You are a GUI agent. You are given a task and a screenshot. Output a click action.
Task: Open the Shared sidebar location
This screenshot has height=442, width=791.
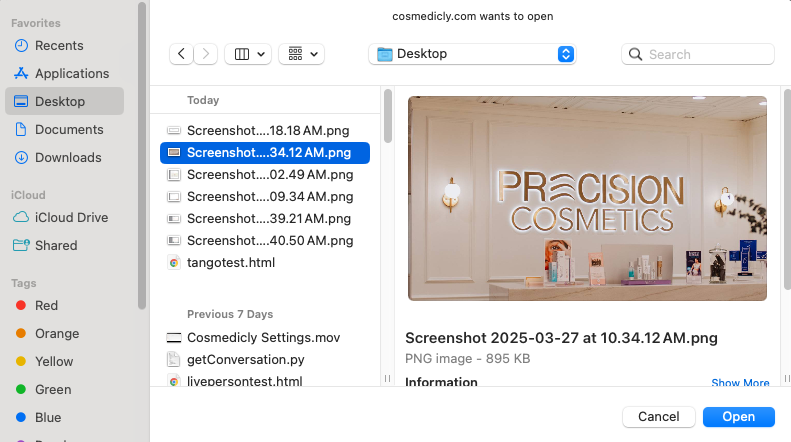(x=65, y=245)
